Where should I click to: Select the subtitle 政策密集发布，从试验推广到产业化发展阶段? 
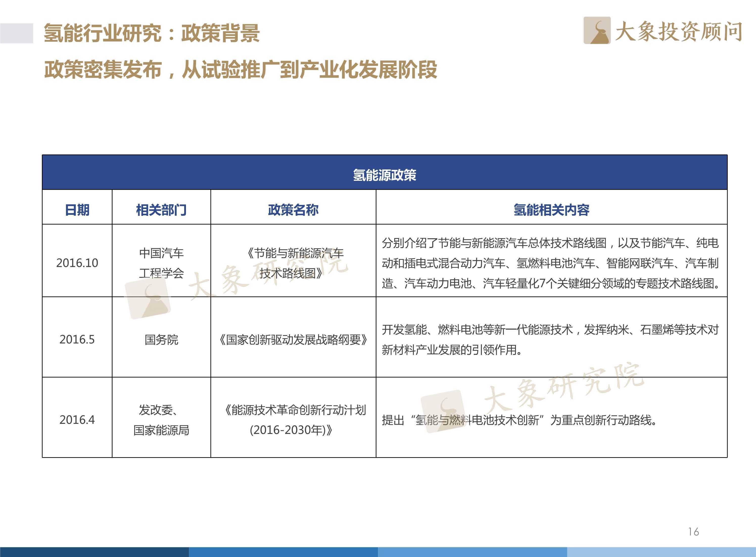click(241, 69)
